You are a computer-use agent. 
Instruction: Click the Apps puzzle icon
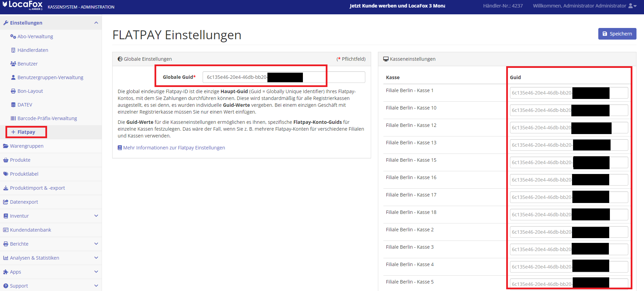coord(6,272)
